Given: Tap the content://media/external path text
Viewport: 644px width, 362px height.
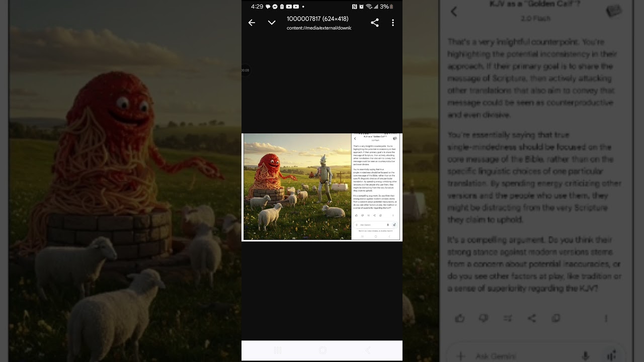Looking at the screenshot, I should pyautogui.click(x=319, y=28).
